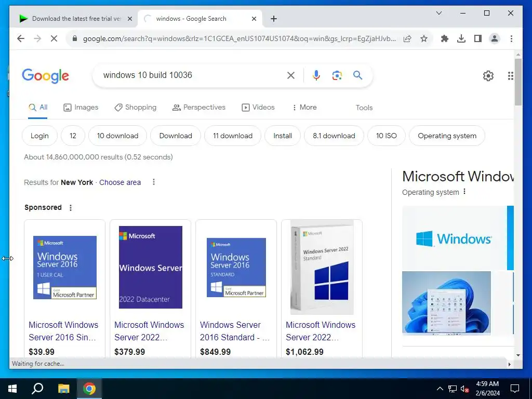Open the Sponsored three-dot options

pos(71,208)
